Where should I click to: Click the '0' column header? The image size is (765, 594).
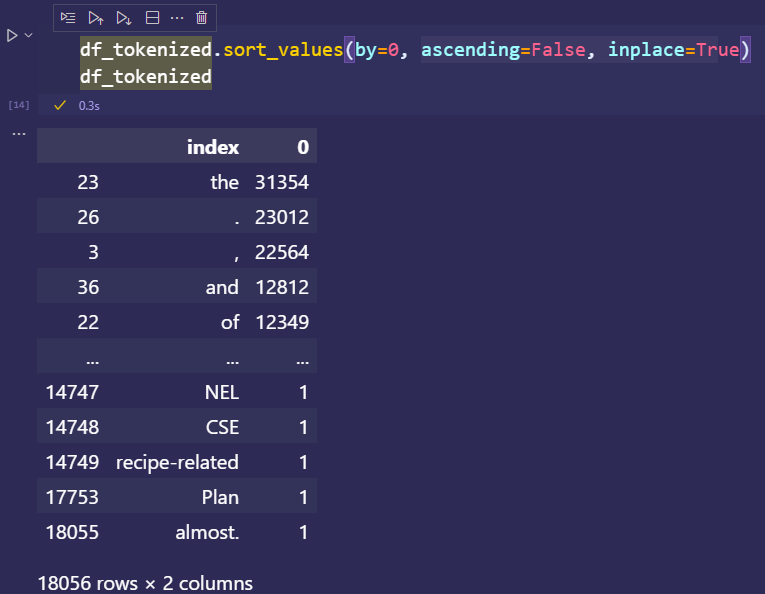tap(303, 147)
